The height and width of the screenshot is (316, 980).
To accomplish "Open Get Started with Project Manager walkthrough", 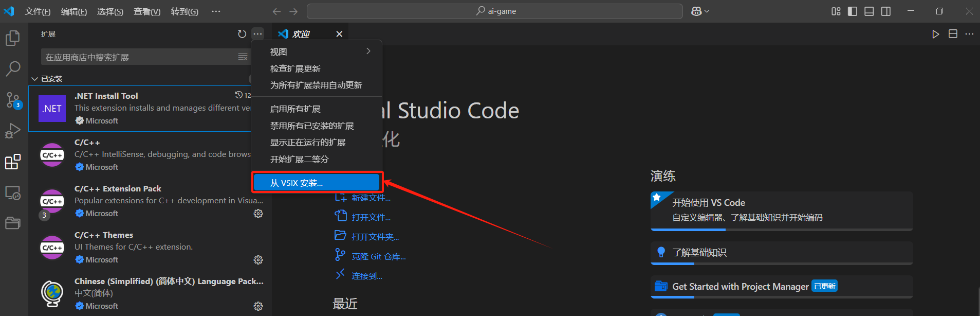I will click(782, 287).
